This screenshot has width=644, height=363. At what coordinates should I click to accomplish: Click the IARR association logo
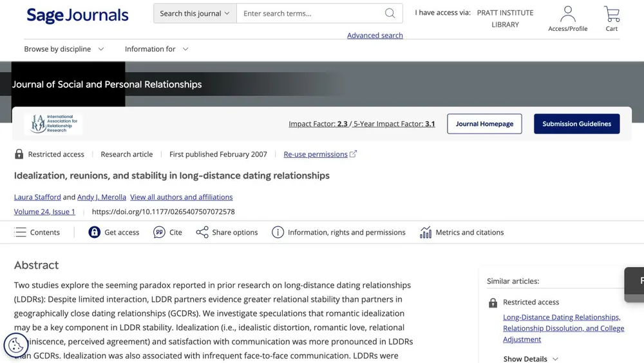point(54,124)
